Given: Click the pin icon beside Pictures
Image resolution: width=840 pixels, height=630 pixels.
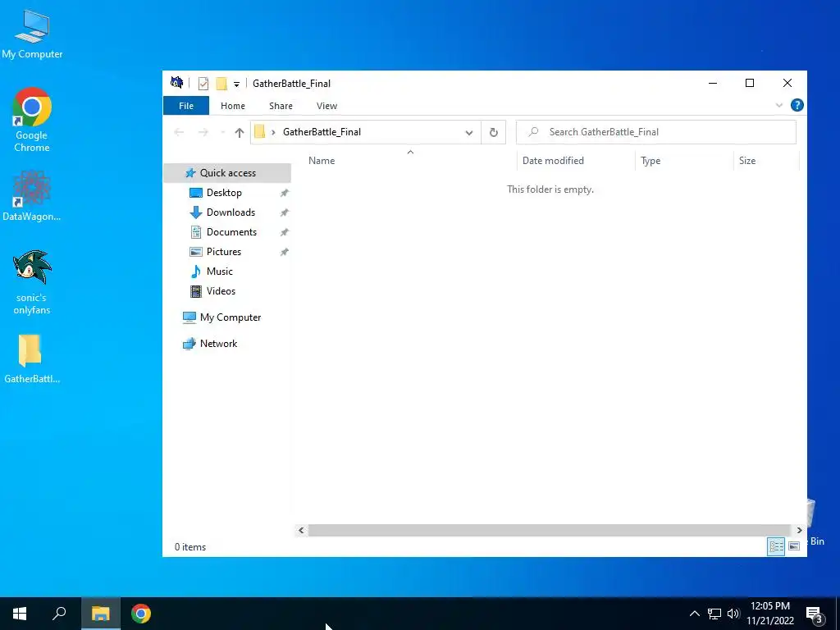Looking at the screenshot, I should coord(285,252).
